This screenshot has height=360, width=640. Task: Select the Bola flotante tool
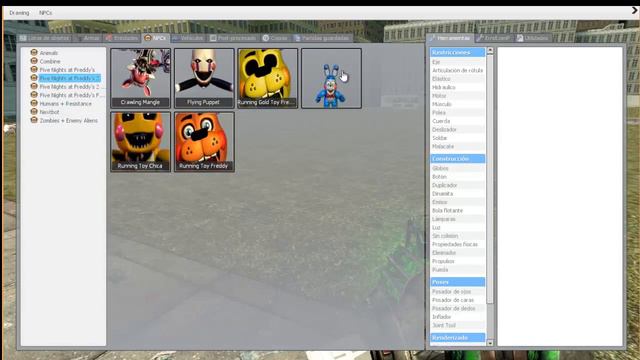458,210
